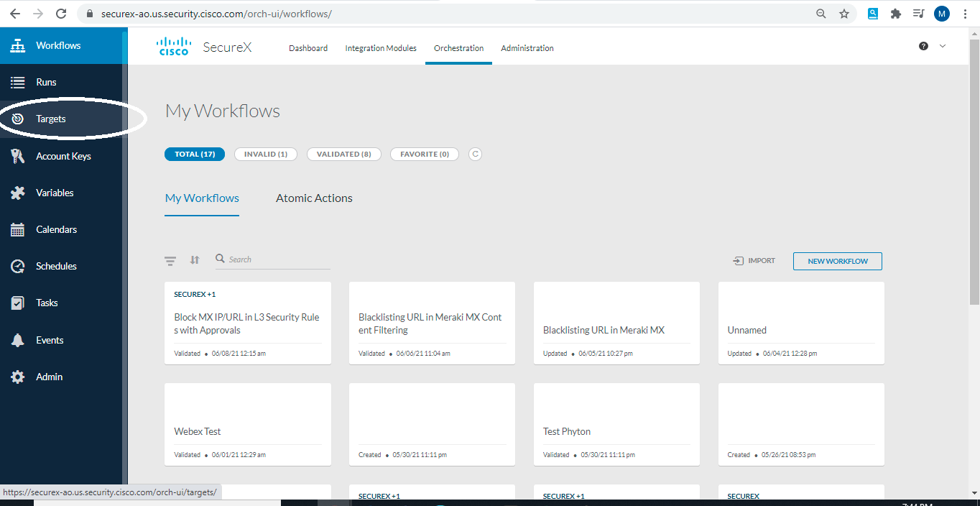Switch to Atomic Actions tab
Viewport: 980px width, 506px height.
pyautogui.click(x=314, y=198)
